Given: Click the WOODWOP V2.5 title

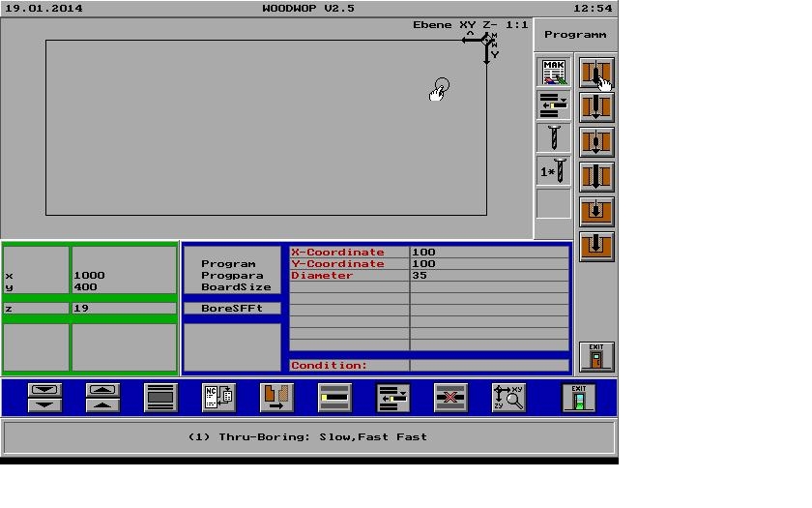Looking at the screenshot, I should [308, 9].
